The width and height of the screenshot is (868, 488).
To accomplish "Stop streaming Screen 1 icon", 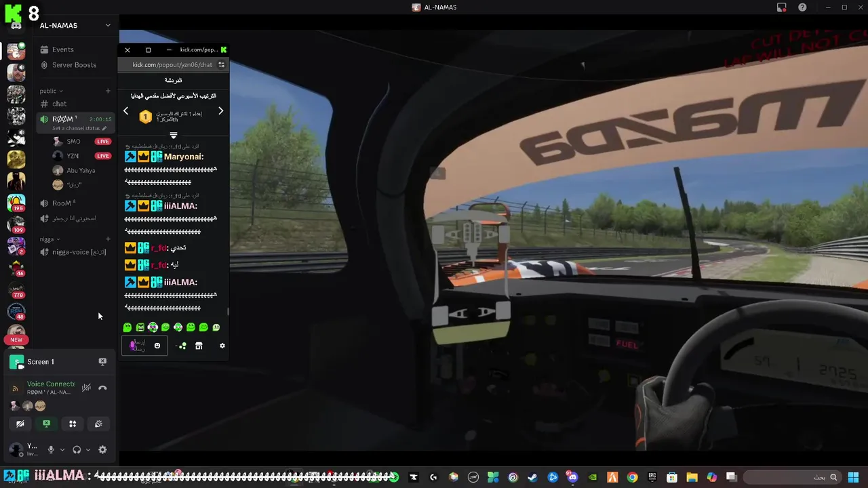I will (x=102, y=362).
